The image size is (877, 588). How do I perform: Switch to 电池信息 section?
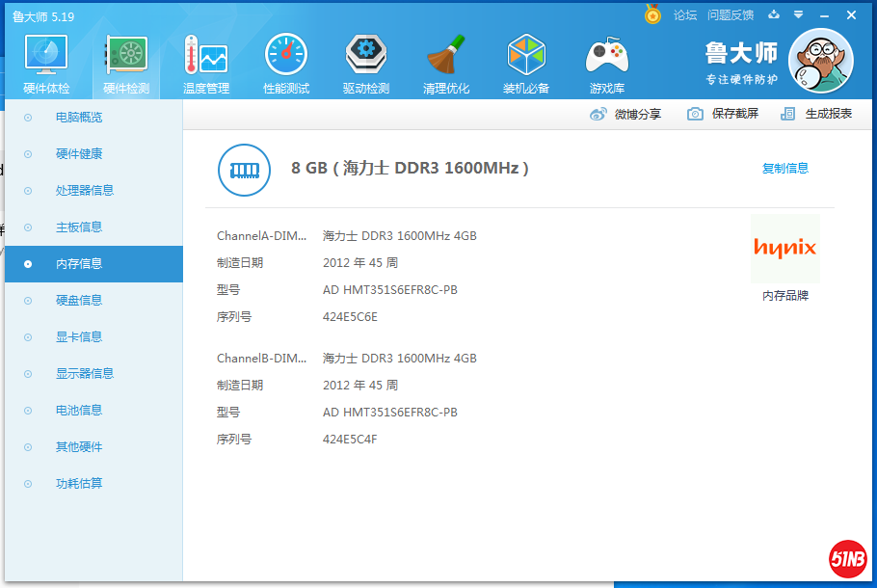[x=84, y=410]
